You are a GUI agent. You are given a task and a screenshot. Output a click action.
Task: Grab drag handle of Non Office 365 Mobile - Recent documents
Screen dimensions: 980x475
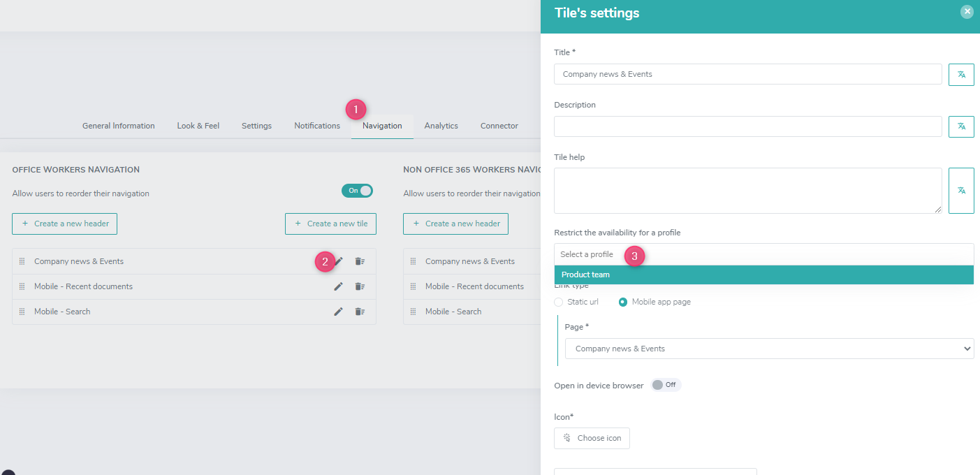pos(413,286)
